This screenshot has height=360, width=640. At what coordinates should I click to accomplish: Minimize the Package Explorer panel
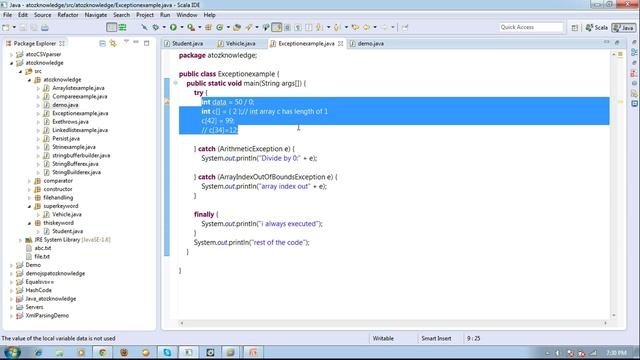coord(136,42)
